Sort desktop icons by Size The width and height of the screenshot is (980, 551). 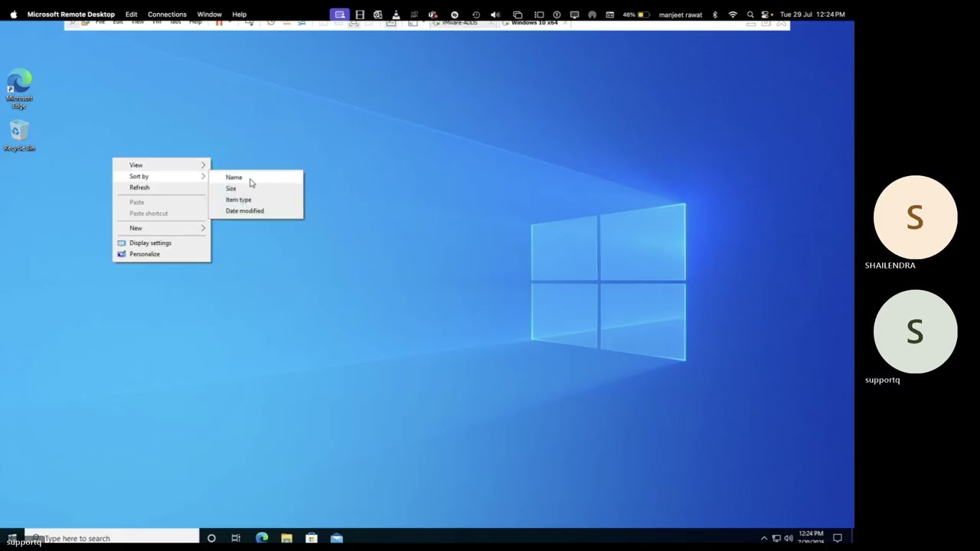pyautogui.click(x=256, y=188)
